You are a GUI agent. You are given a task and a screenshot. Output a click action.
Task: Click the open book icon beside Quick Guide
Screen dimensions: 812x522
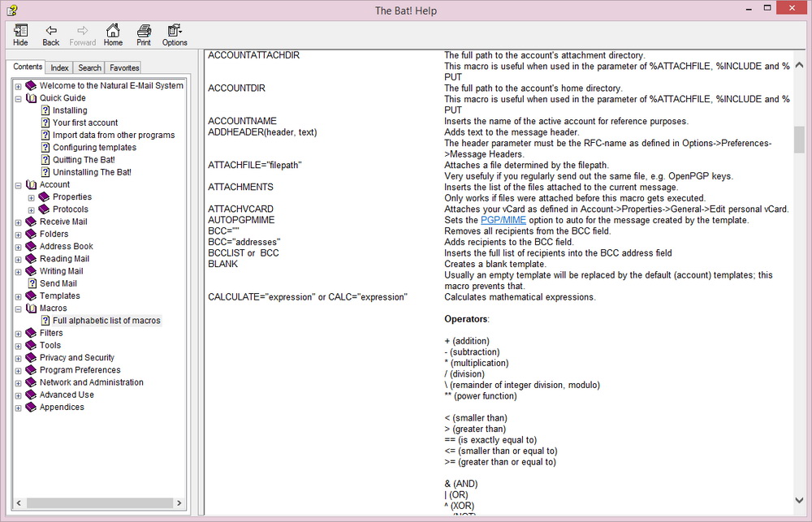pos(31,98)
